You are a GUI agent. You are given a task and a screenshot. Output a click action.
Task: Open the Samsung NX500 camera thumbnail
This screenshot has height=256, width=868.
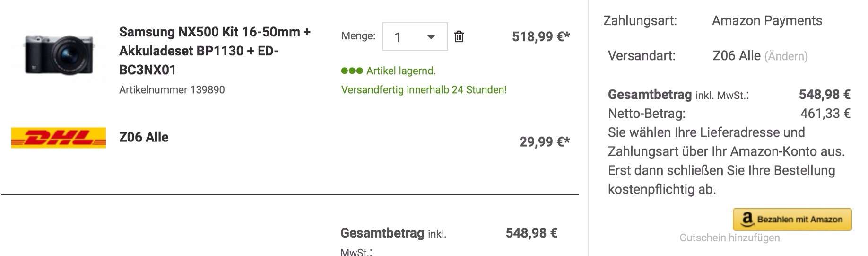tap(59, 53)
